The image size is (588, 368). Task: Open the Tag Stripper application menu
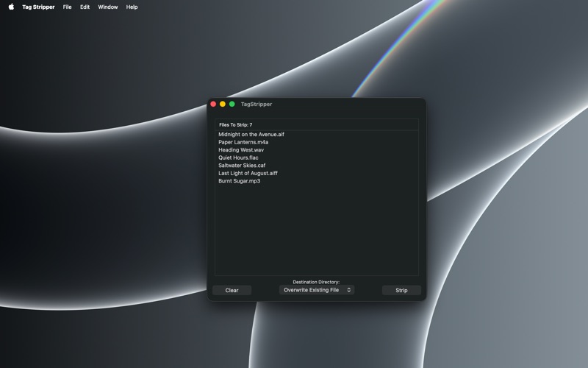click(38, 7)
